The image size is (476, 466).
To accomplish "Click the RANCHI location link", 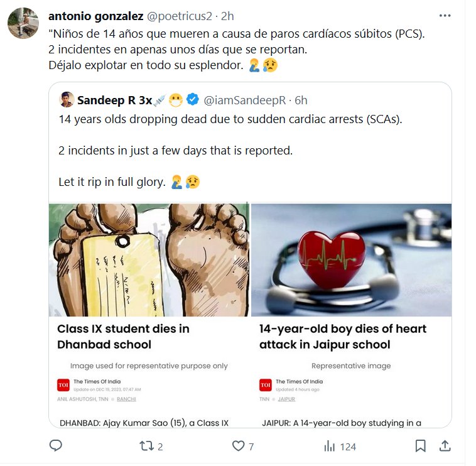I will coord(126,399).
